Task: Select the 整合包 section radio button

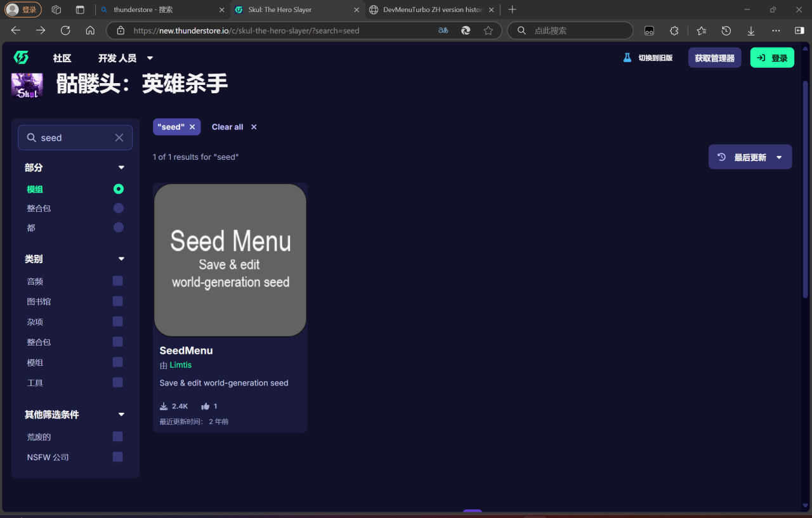Action: point(119,208)
